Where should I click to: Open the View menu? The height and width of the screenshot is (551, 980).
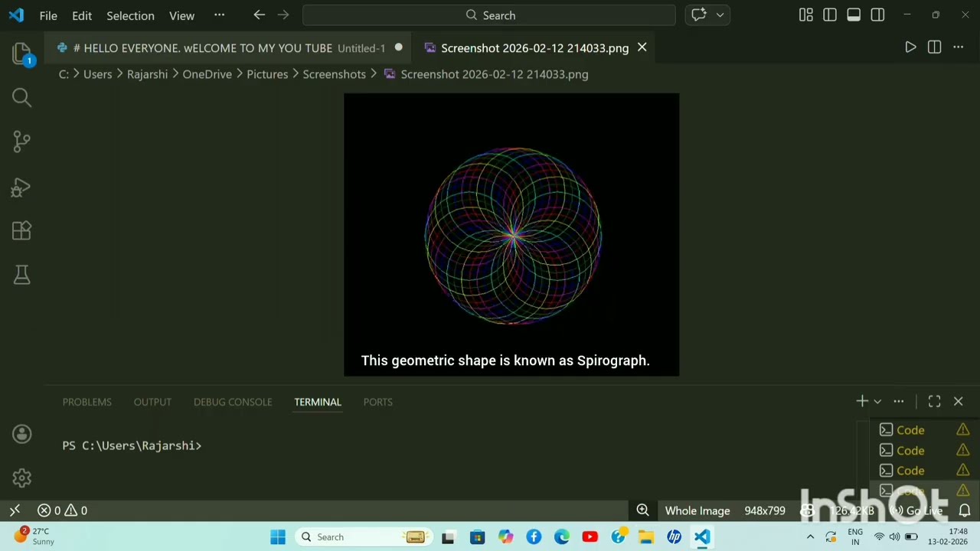tap(181, 15)
